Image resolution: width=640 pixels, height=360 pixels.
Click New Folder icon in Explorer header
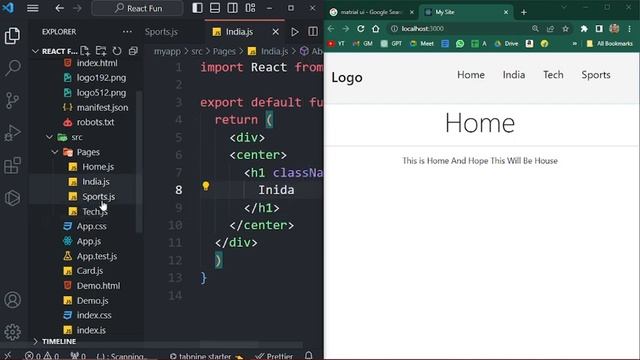(x=101, y=51)
